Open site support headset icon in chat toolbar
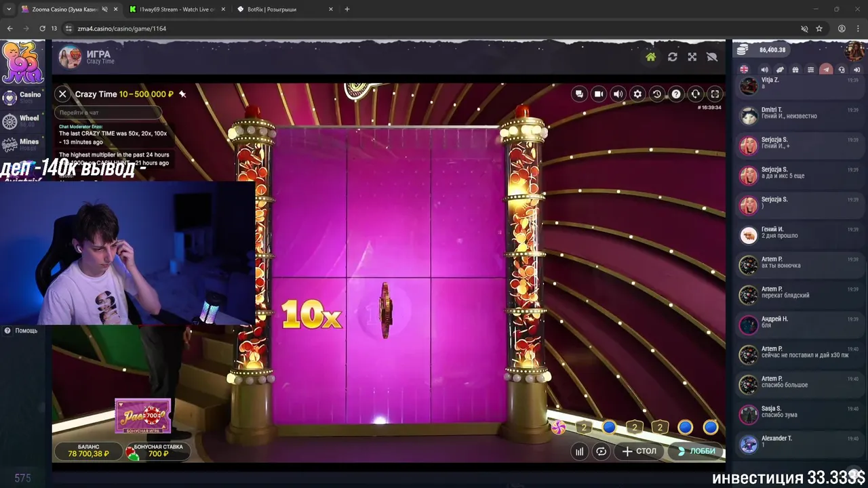This screenshot has width=868, height=488. pos(842,70)
